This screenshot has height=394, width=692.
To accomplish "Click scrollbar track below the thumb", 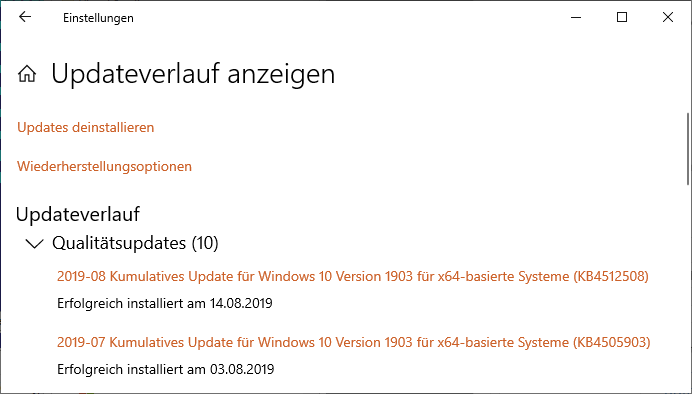I will (x=688, y=287).
